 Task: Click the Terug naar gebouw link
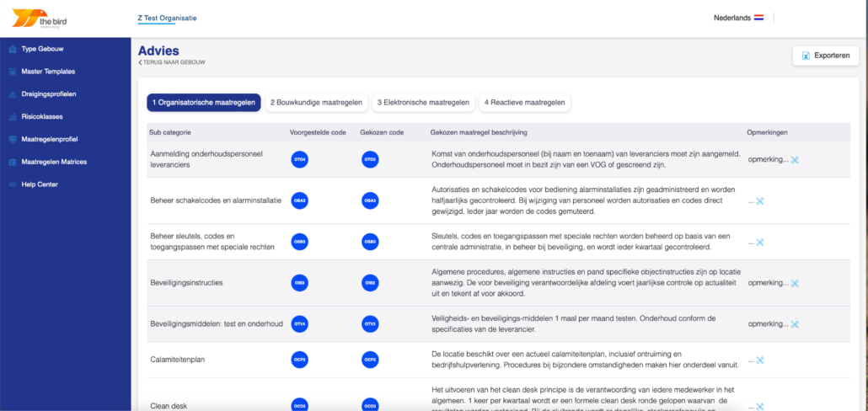coord(172,62)
